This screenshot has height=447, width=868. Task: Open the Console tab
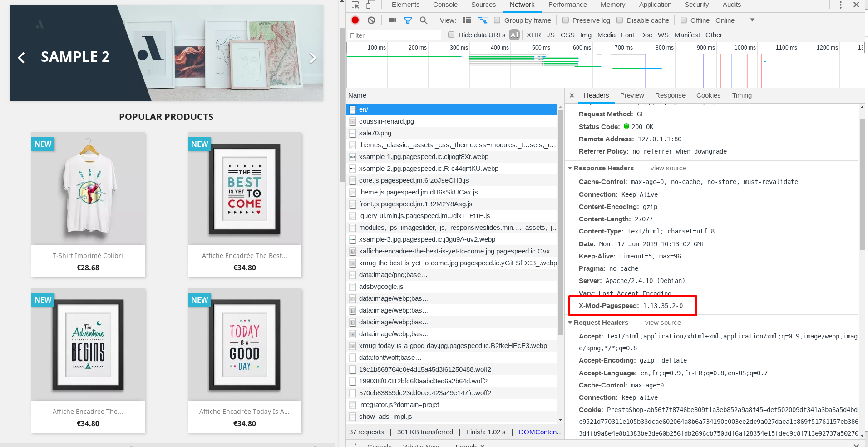[445, 5]
